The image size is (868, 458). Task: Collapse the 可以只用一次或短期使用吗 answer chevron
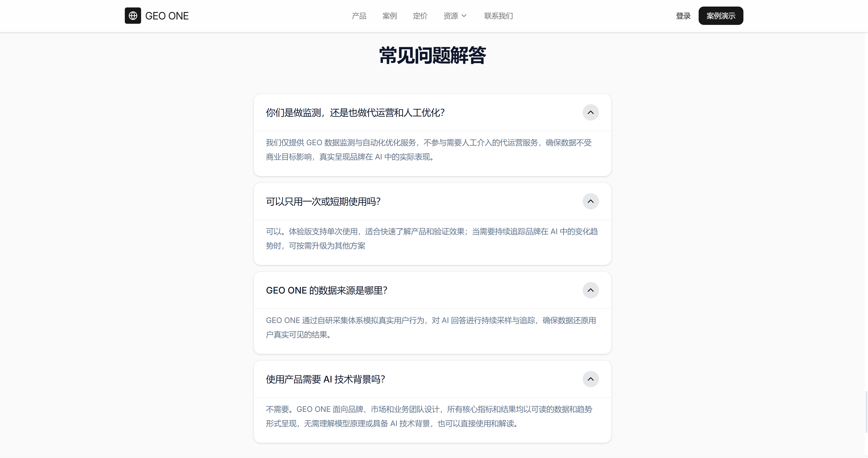[590, 202]
